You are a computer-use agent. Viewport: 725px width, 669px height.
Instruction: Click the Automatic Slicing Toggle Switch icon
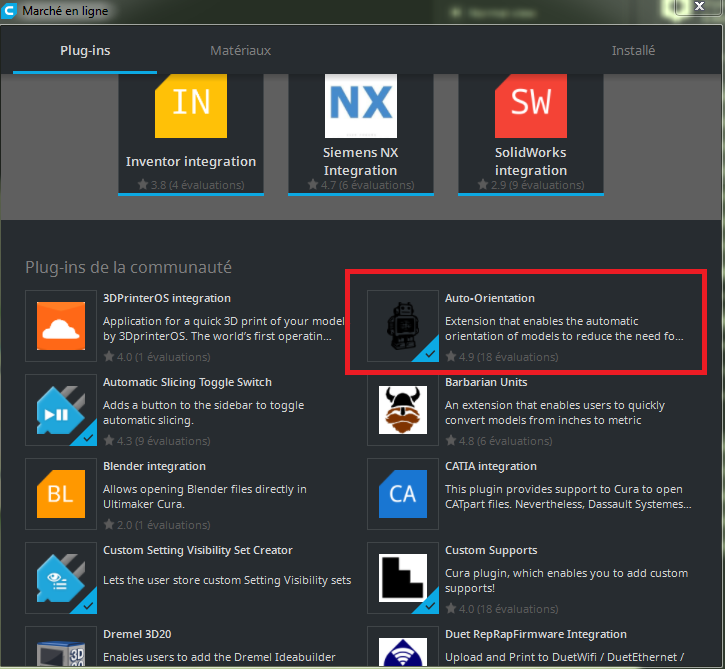pyautogui.click(x=61, y=410)
